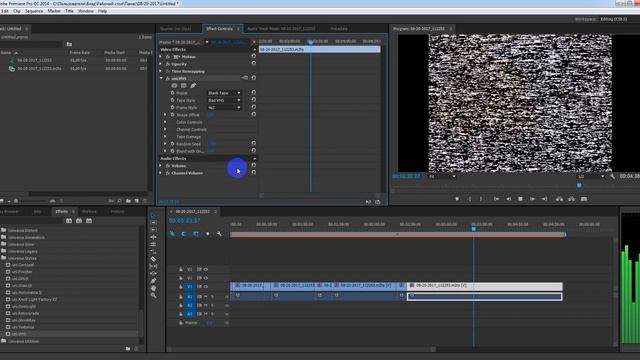
Task: Open the Title menu
Action: 69,11
